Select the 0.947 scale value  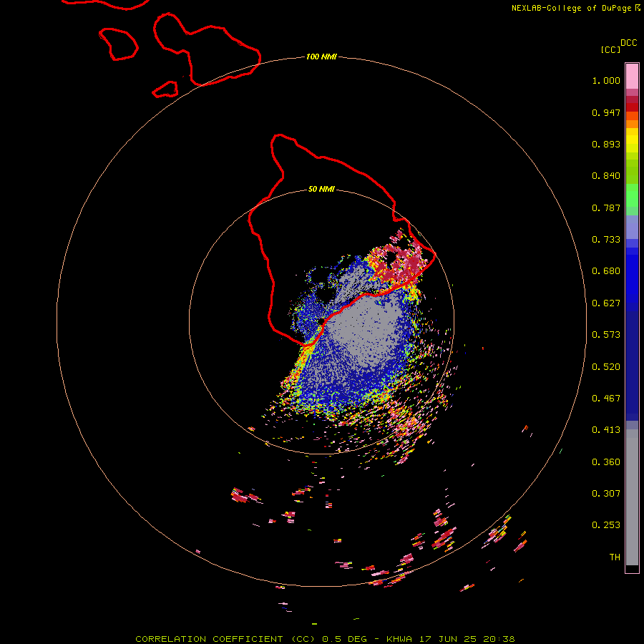tap(606, 112)
